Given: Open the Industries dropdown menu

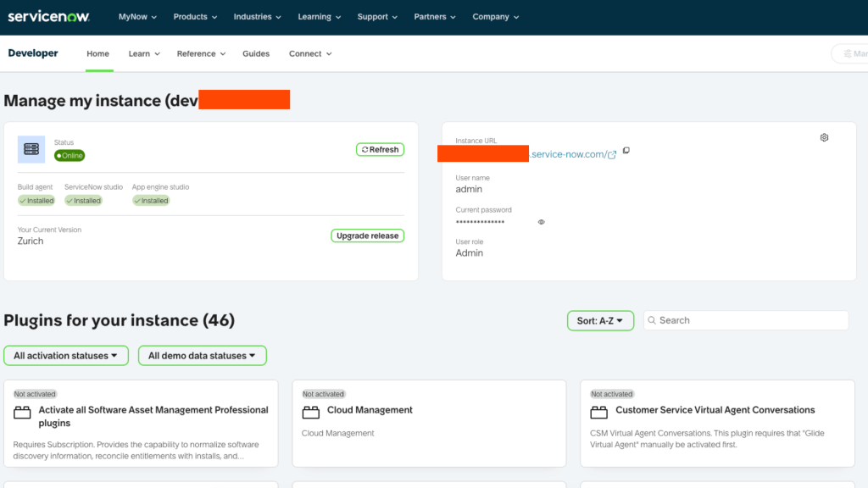Looking at the screenshot, I should (257, 17).
